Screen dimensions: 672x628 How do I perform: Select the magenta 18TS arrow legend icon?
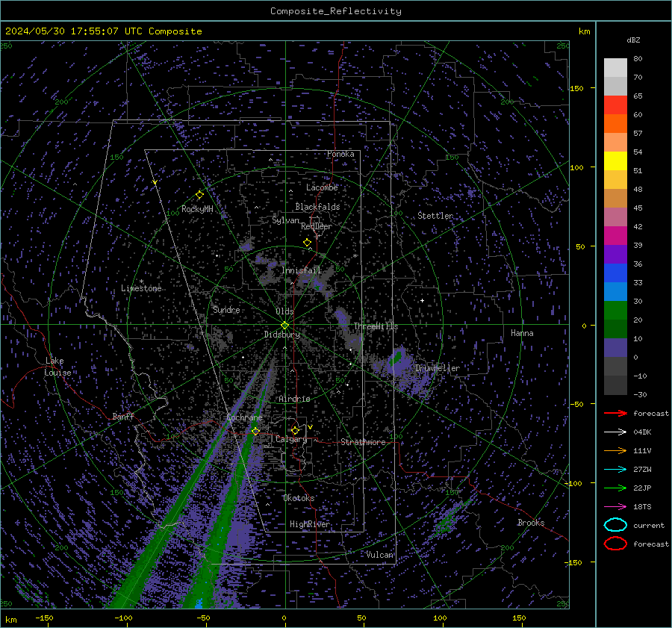tap(615, 506)
